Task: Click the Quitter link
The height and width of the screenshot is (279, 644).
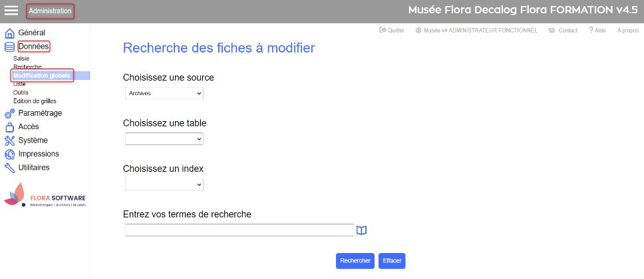Action: (x=392, y=31)
